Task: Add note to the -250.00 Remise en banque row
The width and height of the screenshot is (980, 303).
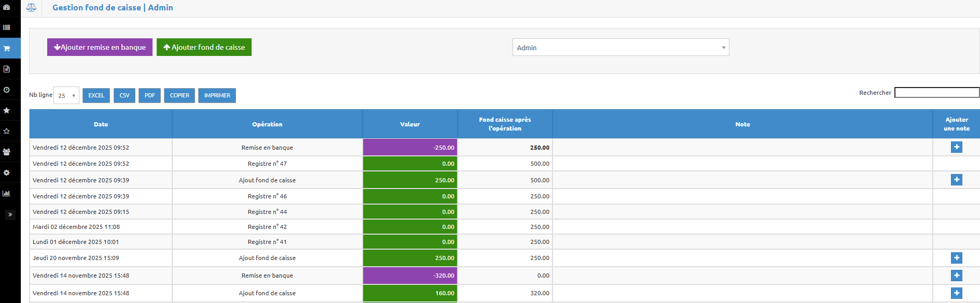Action: 956,147
